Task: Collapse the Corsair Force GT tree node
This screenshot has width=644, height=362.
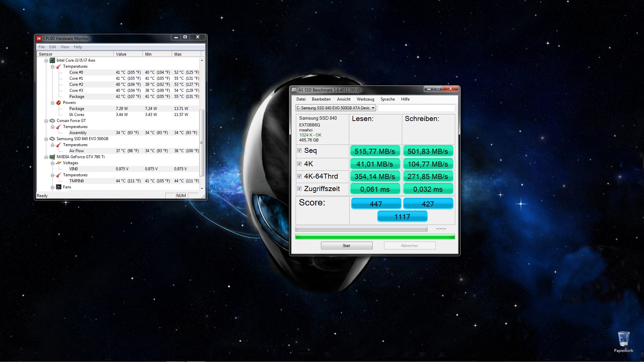Action: click(x=46, y=121)
